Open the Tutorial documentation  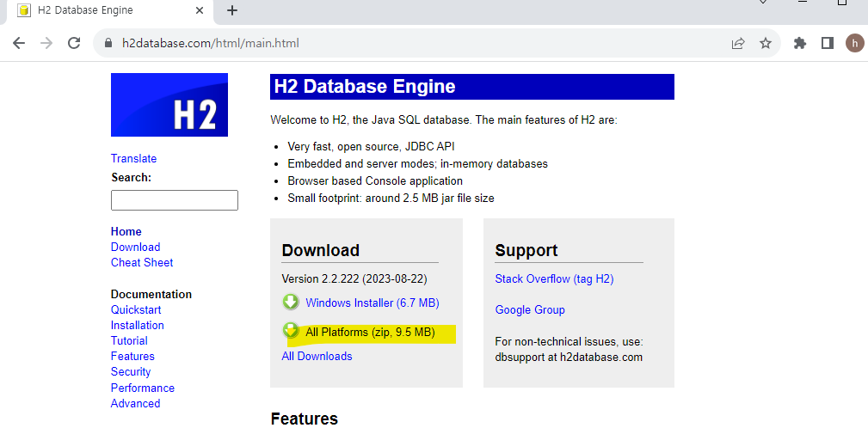(x=129, y=340)
